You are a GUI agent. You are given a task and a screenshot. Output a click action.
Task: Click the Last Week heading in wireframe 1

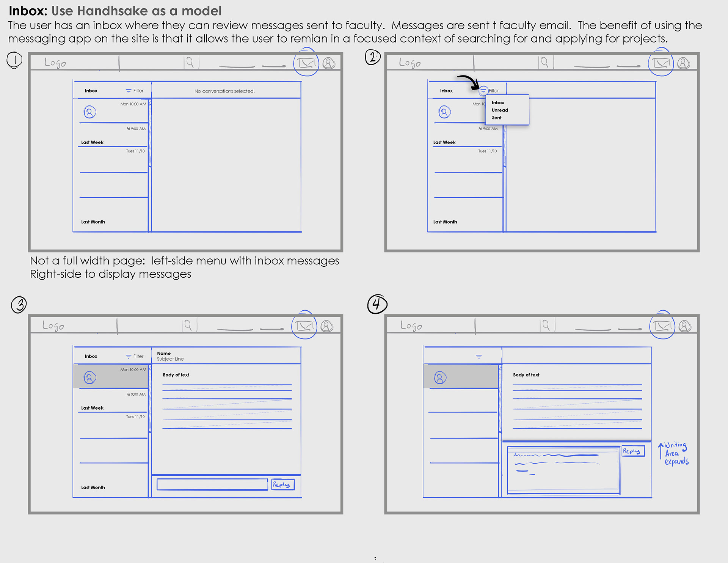(92, 143)
